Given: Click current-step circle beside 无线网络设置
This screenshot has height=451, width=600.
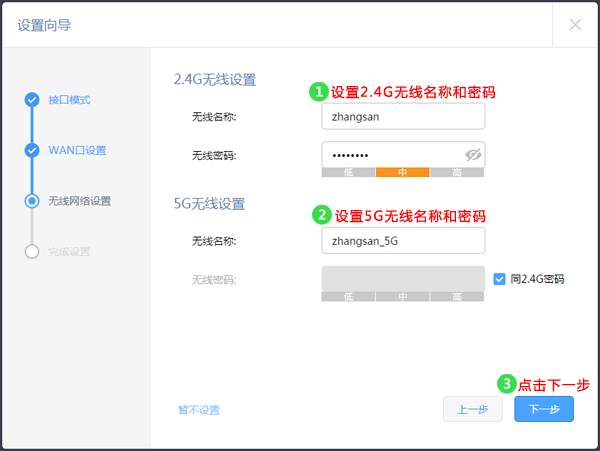Looking at the screenshot, I should click(x=32, y=201).
